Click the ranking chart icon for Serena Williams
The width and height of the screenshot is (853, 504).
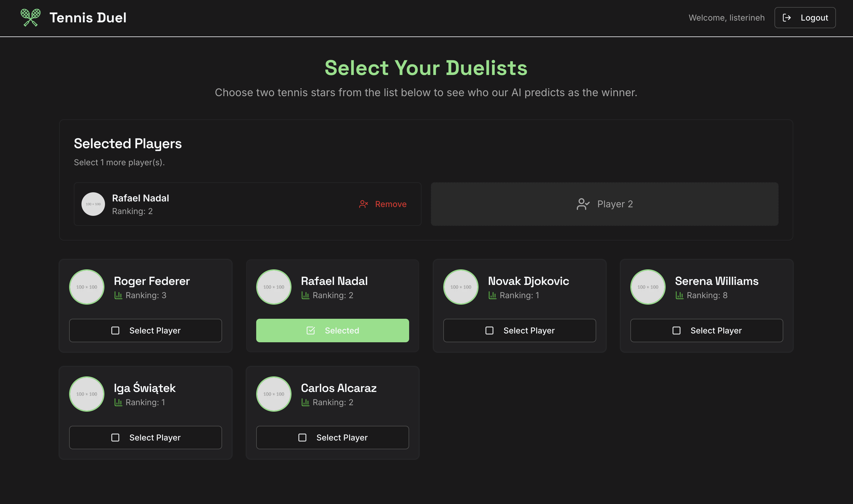tap(679, 295)
